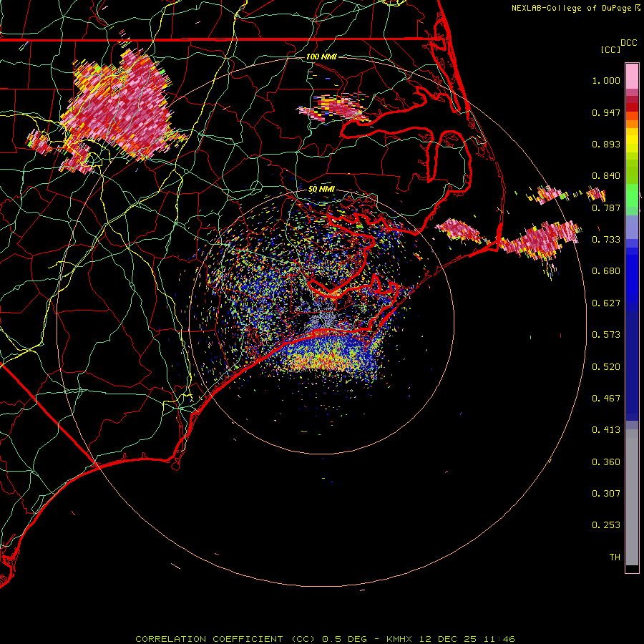Click the 0.573 scale value
644x644 pixels.
click(606, 335)
